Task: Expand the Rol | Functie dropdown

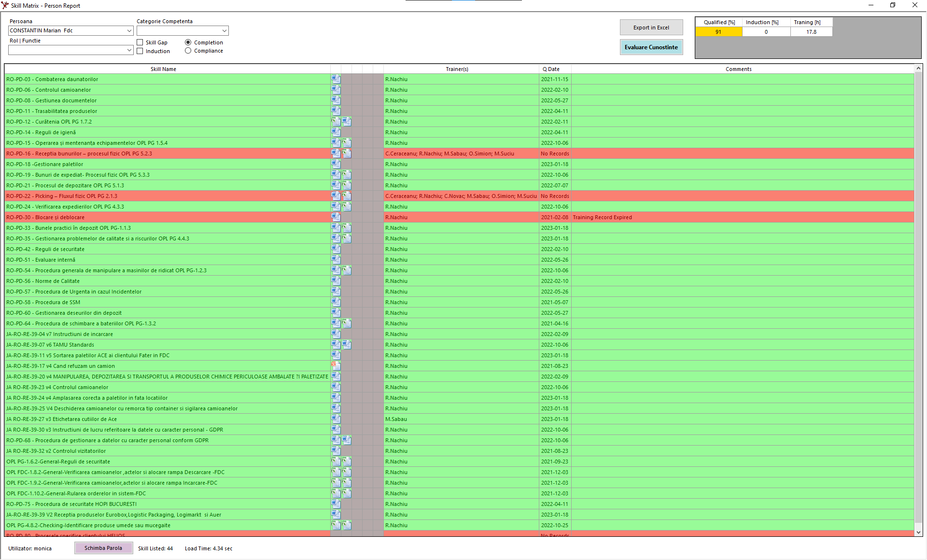Action: click(x=129, y=50)
